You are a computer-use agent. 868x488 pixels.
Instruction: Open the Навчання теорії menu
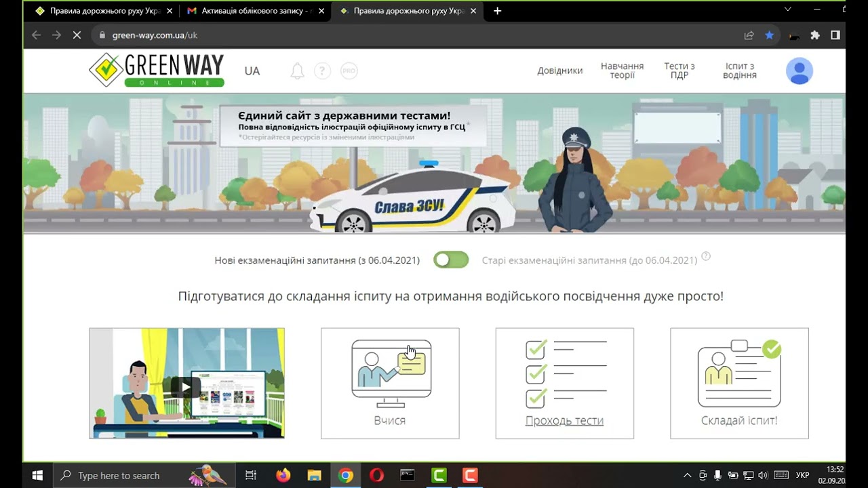click(x=622, y=70)
